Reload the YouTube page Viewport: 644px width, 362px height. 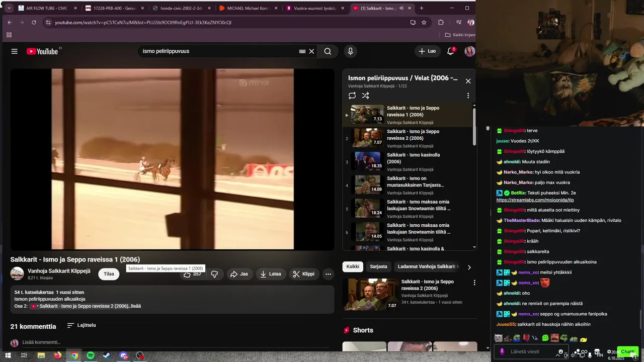click(x=34, y=22)
